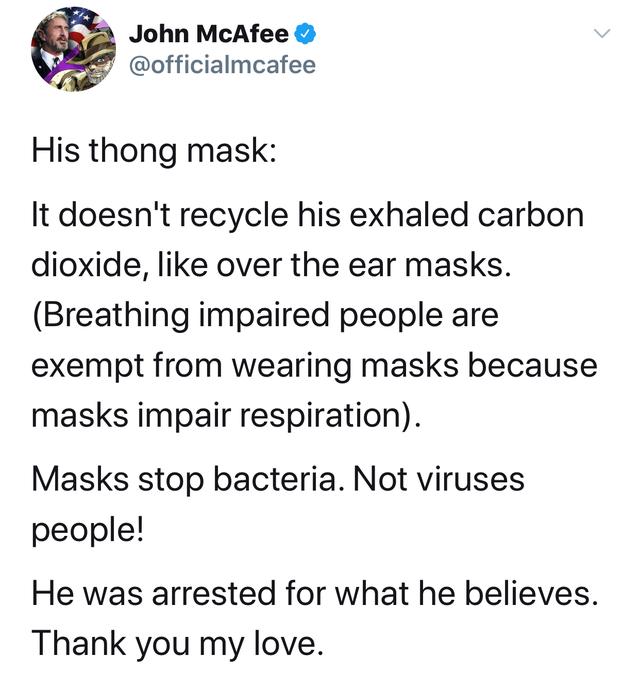The width and height of the screenshot is (640, 673).
Task: Click the line "exempt from wearing masks because"
Action: [315, 366]
